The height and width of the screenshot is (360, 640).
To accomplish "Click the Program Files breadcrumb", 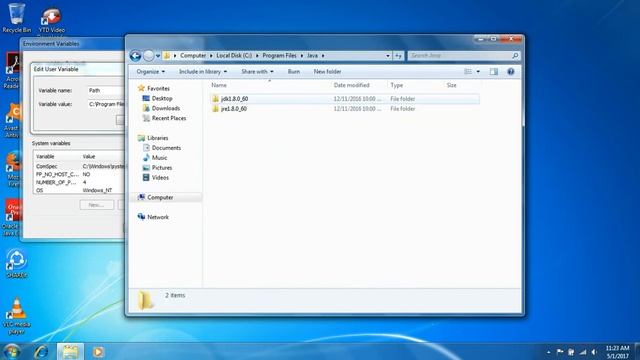I will tap(280, 56).
